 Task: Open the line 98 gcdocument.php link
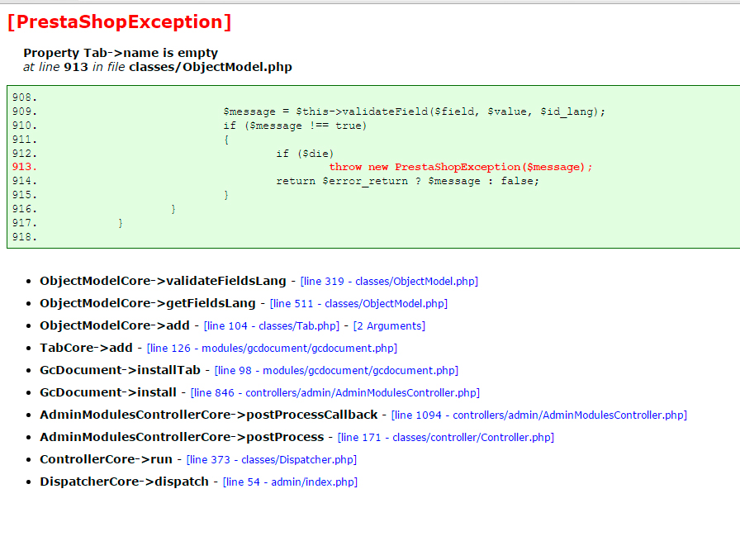point(336,371)
